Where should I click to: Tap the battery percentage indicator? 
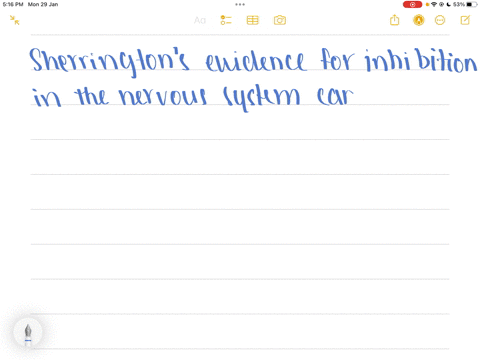point(459,4)
